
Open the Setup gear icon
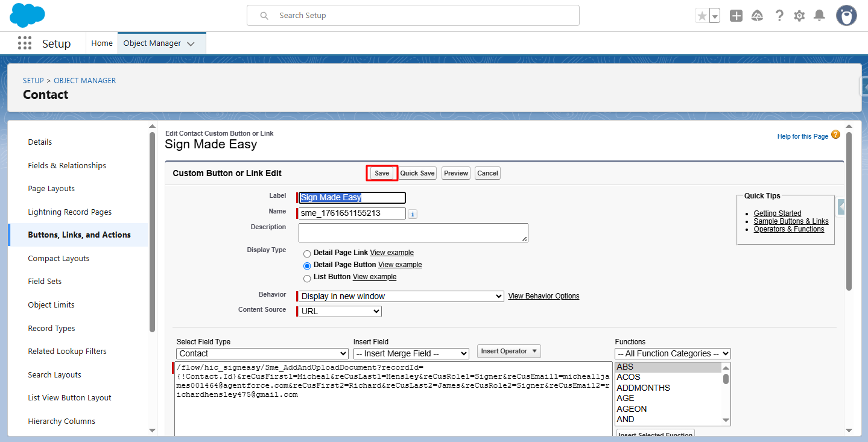tap(799, 16)
